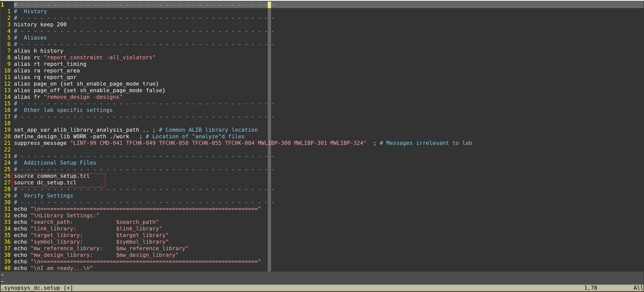This screenshot has height=292, width=644.
Task: Click line number 40 in the gutter
Action: click(x=7, y=268)
